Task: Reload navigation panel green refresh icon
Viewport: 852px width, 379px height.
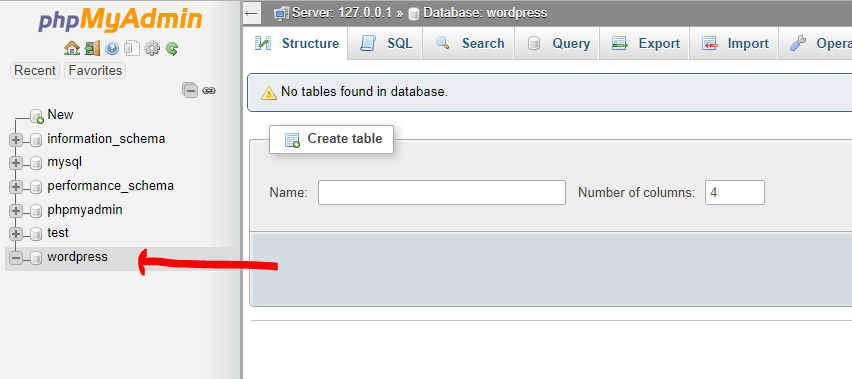Action: click(x=172, y=49)
